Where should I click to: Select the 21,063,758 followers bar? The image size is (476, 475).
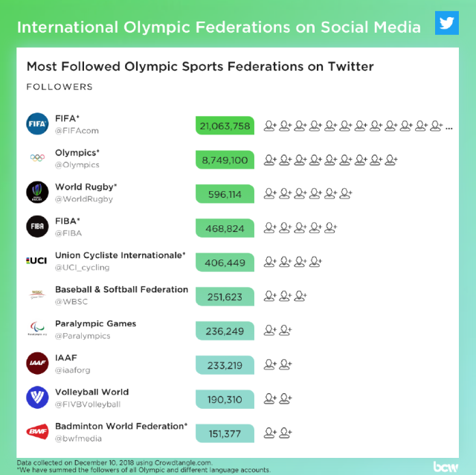pos(225,125)
